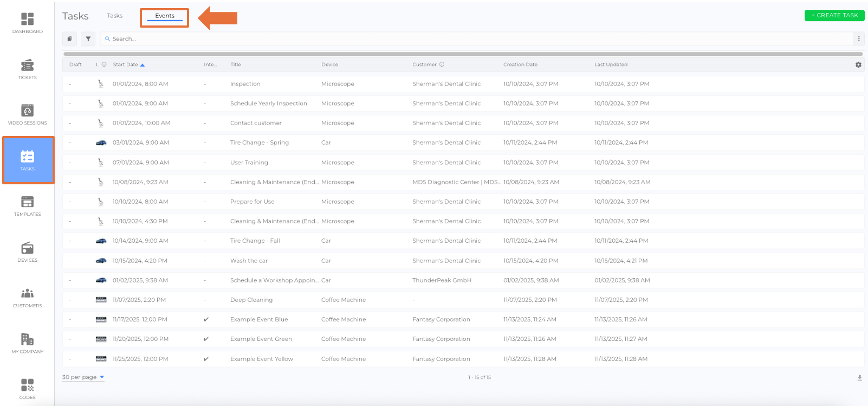Download the table via export icon
Viewport: 868px width, 406px height.
[x=859, y=378]
